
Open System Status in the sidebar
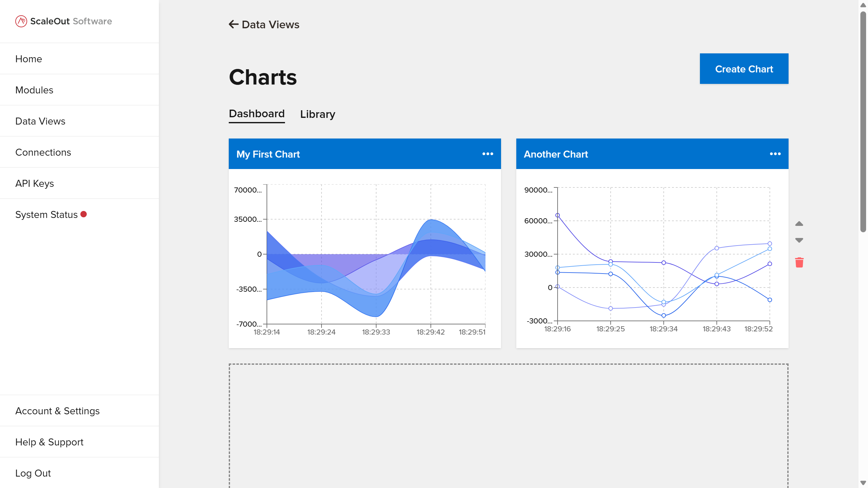coord(79,214)
